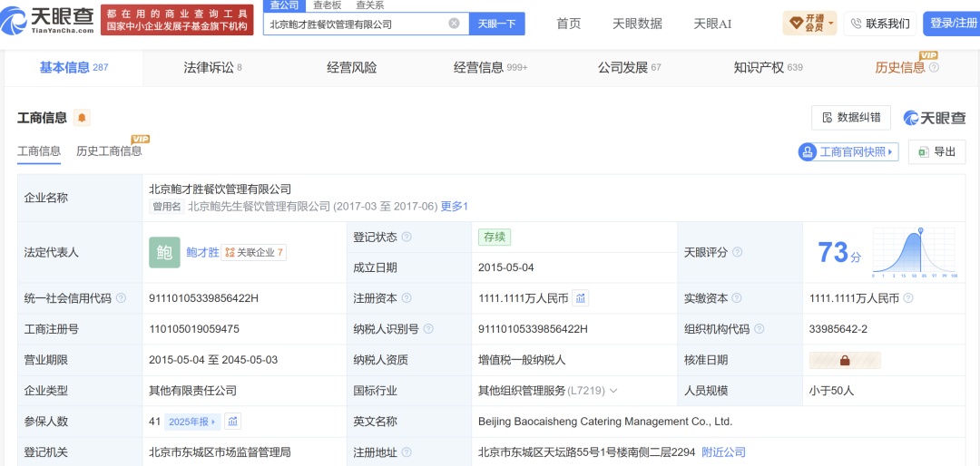980x466 pixels.
Task: Click the 天眼评分 distribution chart
Action: [x=915, y=253]
